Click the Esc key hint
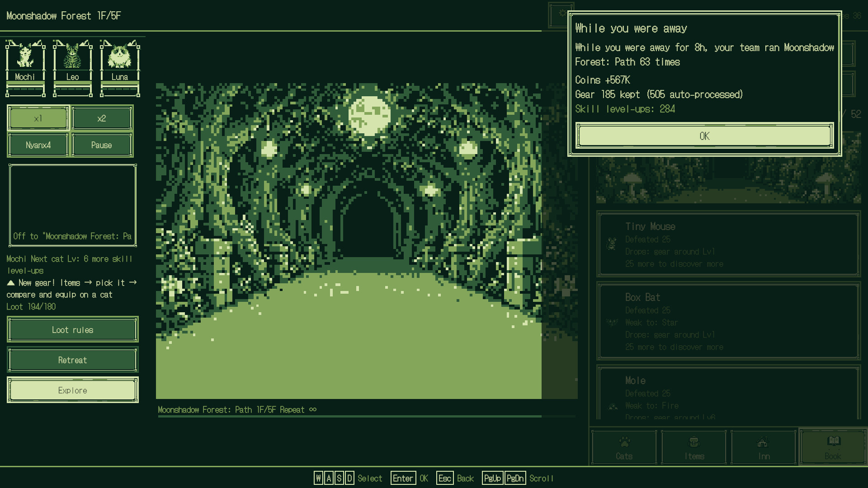Screen dimensions: 868x488 (445, 478)
